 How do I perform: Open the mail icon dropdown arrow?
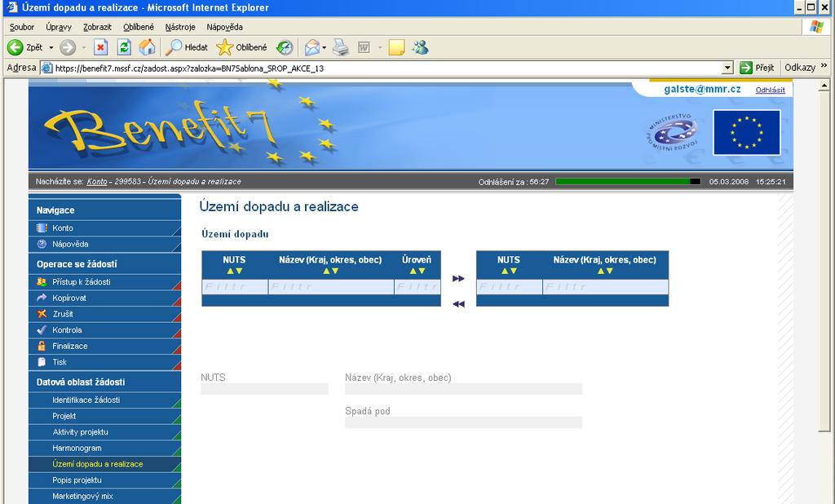tap(324, 47)
